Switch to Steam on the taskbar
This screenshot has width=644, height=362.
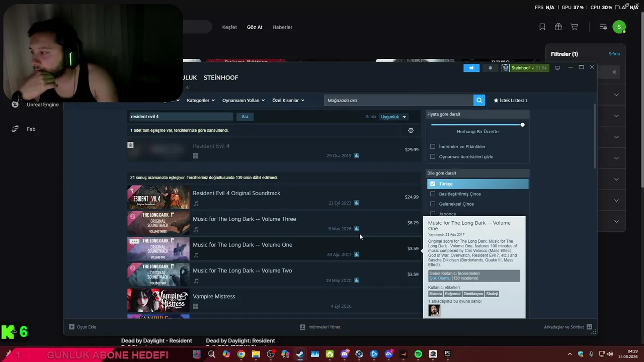tap(300, 354)
